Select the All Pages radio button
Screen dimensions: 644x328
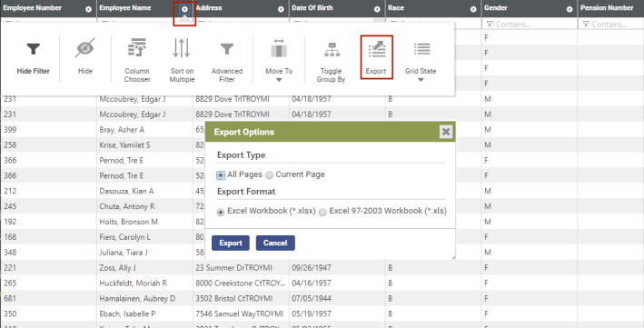[221, 175]
